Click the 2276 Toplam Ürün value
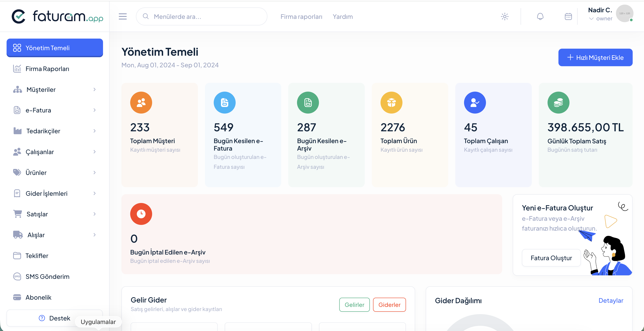The width and height of the screenshot is (644, 331). [393, 127]
